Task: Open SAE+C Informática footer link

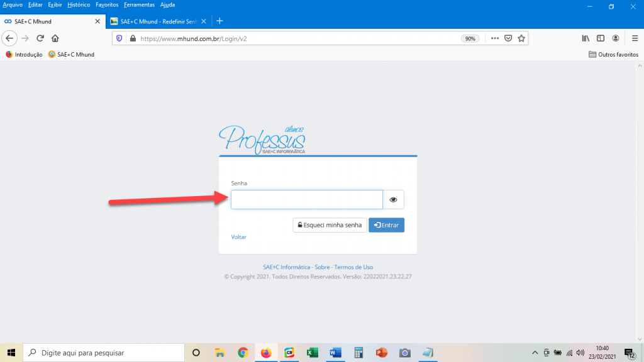Action: click(x=287, y=267)
